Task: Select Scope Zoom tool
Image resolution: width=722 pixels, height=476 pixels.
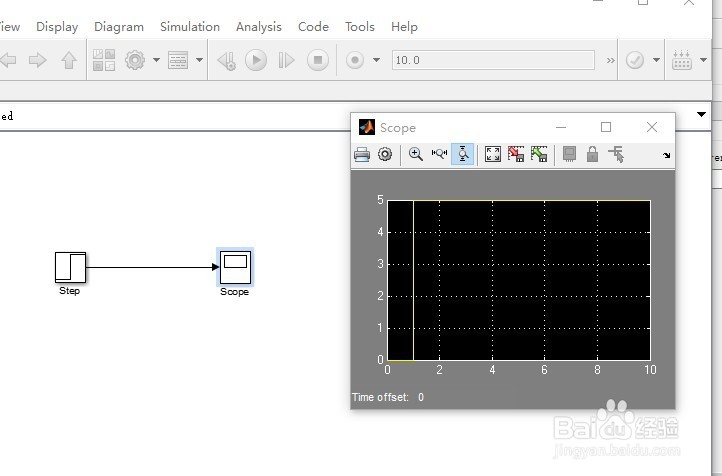Action: coord(416,154)
